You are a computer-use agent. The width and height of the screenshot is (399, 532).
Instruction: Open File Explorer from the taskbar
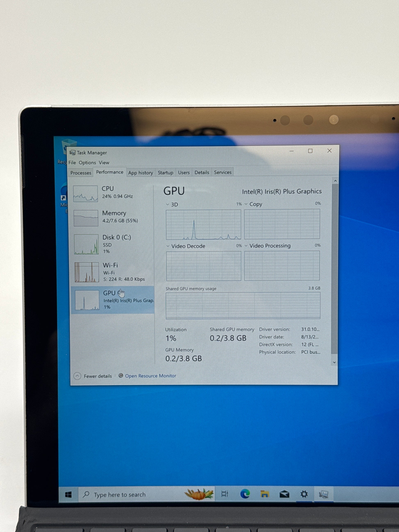tap(264, 494)
